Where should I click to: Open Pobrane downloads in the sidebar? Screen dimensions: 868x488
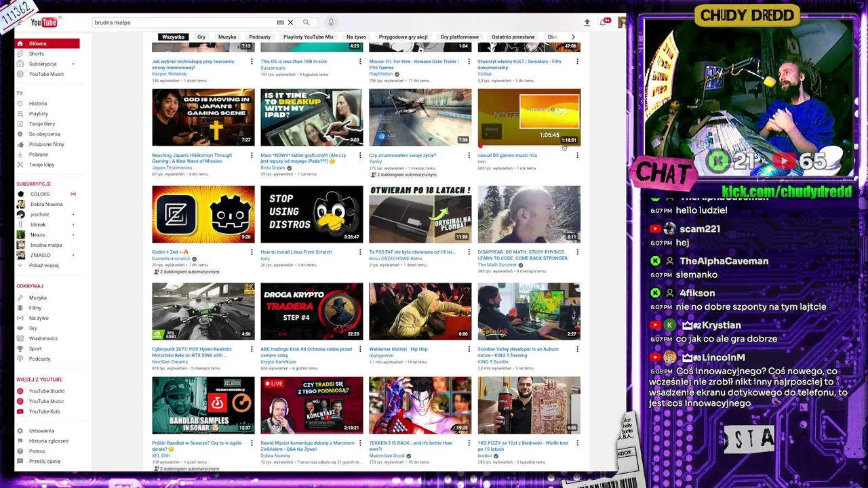[47, 155]
